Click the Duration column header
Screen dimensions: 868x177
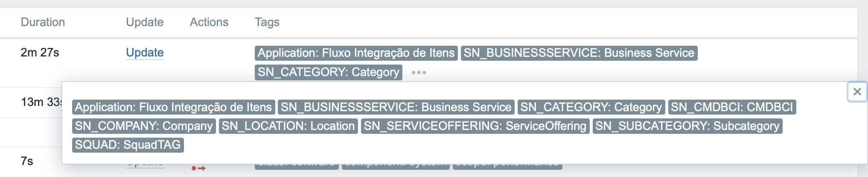(x=43, y=22)
